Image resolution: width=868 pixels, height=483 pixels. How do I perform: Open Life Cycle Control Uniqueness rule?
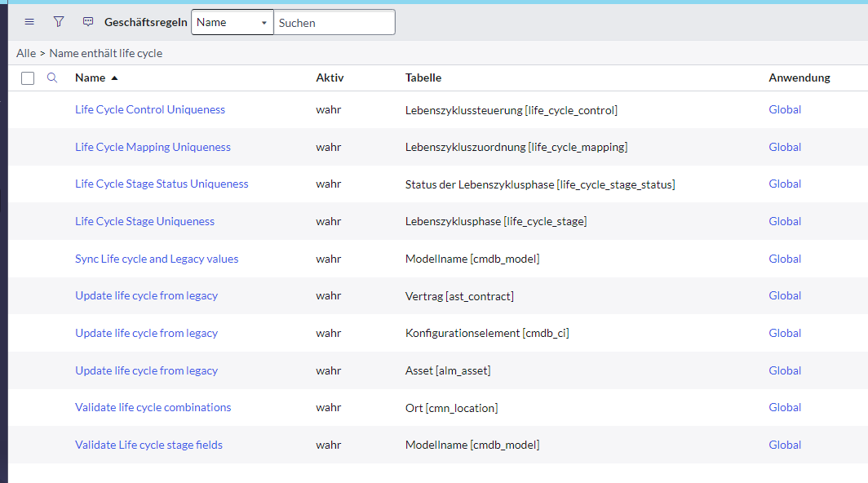150,109
